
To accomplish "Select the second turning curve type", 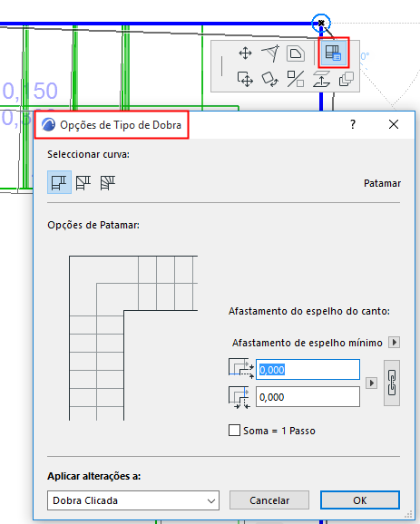I will (x=83, y=183).
